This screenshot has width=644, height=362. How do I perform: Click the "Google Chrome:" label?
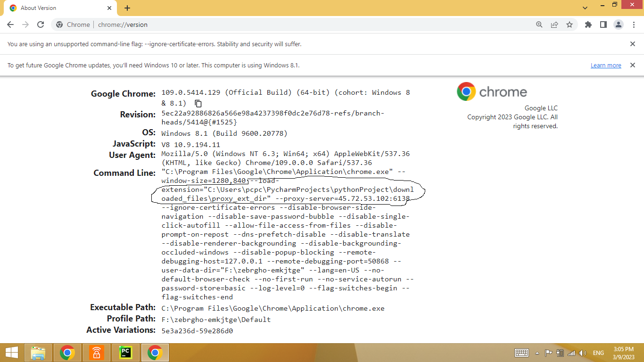123,94
